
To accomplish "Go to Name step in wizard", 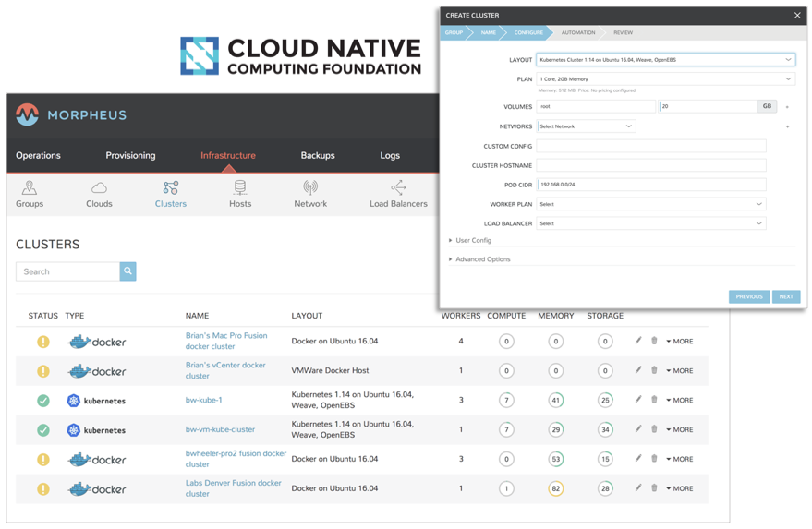I will pos(489,32).
